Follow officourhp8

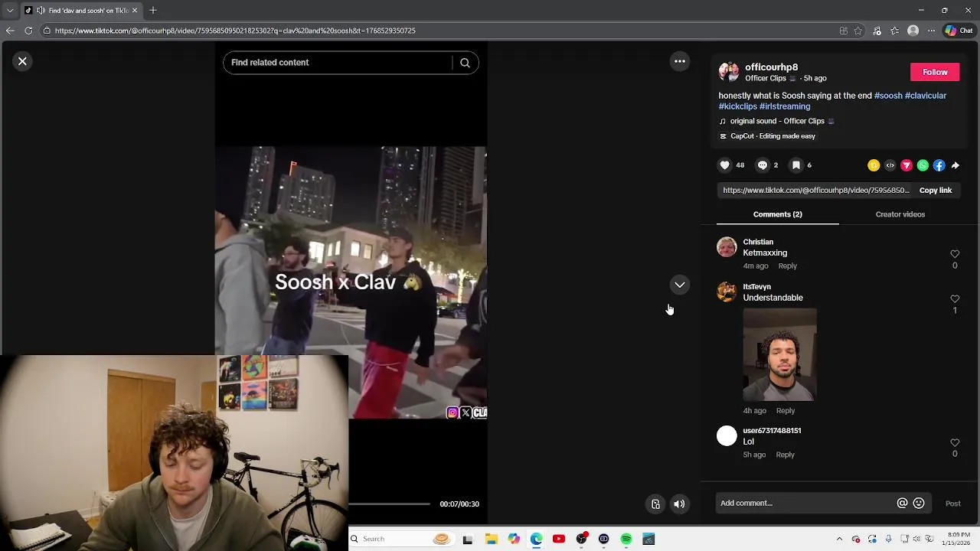[935, 72]
